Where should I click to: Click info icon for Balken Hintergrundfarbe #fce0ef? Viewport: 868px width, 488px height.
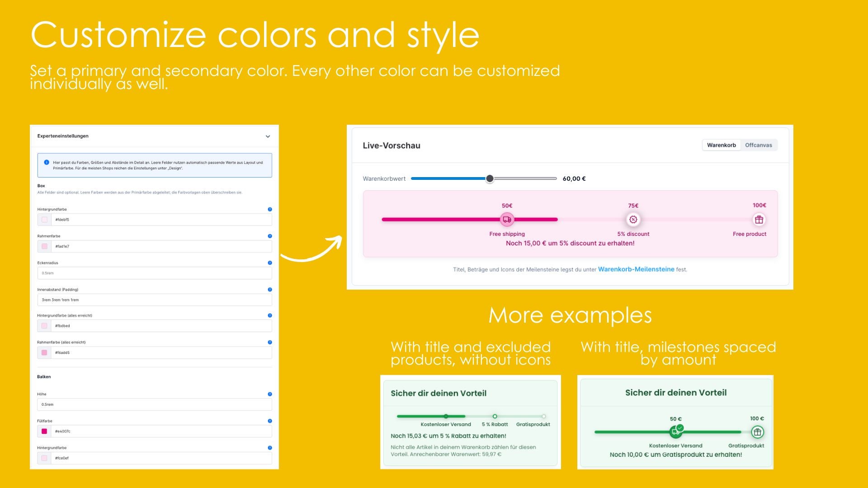[x=270, y=448]
